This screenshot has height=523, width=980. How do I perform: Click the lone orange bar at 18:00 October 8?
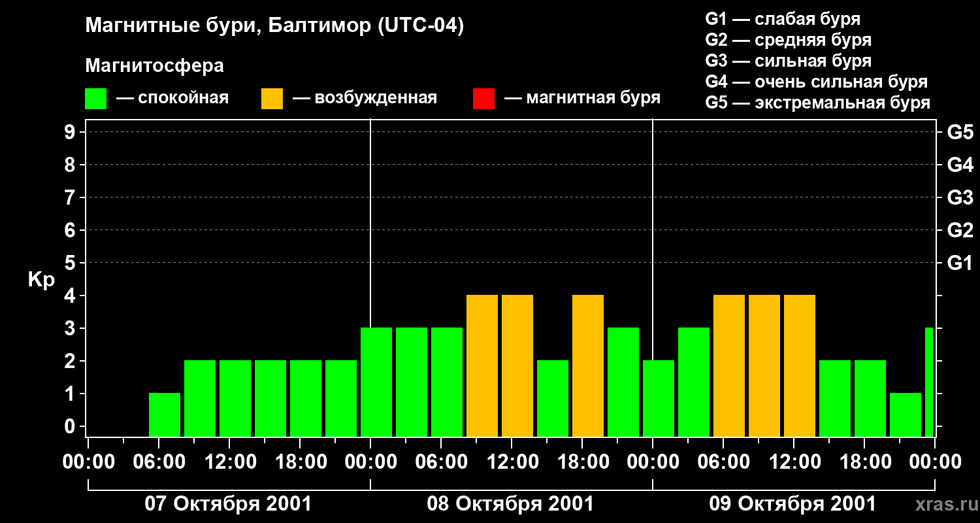[588, 366]
